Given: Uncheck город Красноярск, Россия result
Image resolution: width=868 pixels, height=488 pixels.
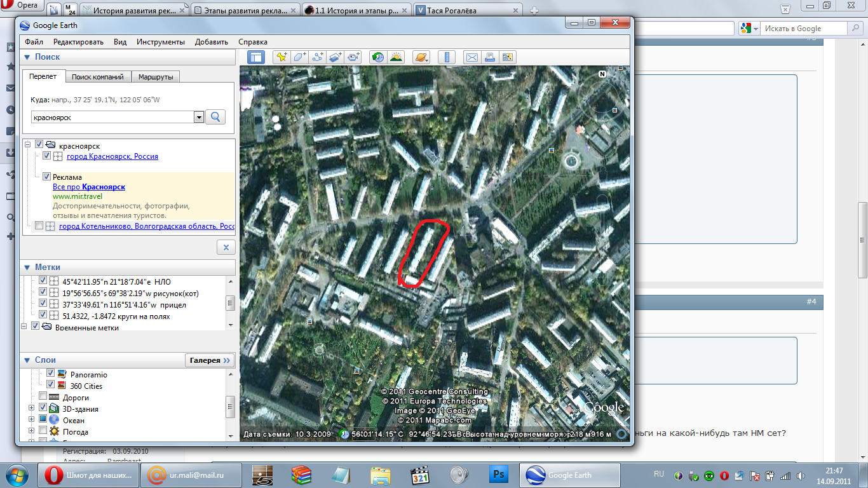Looking at the screenshot, I should tap(46, 156).
